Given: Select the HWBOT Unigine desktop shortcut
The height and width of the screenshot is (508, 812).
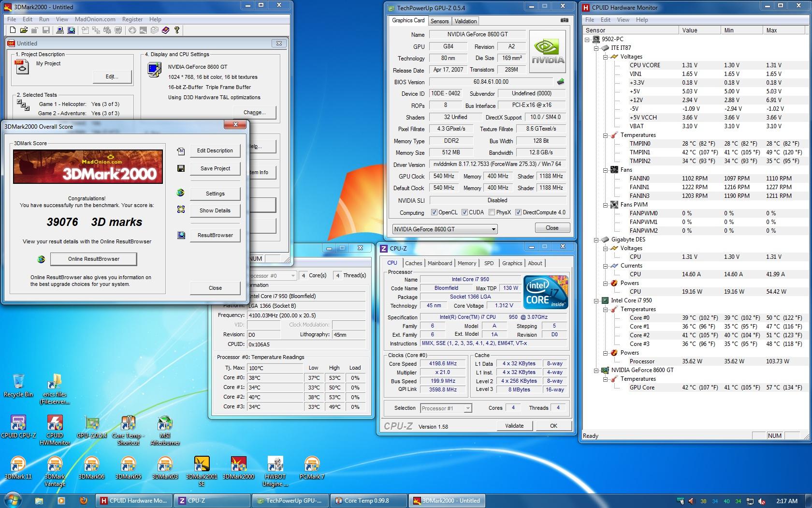Looking at the screenshot, I should 275,472.
